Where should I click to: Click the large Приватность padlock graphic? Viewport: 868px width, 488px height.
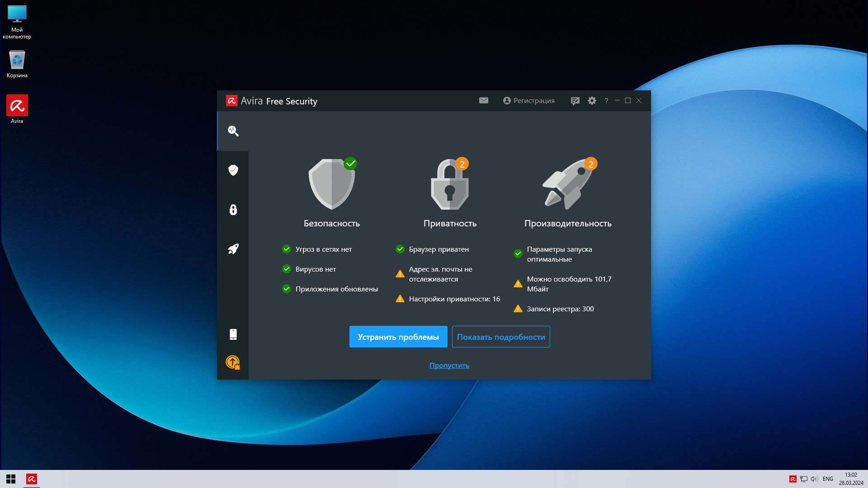449,184
